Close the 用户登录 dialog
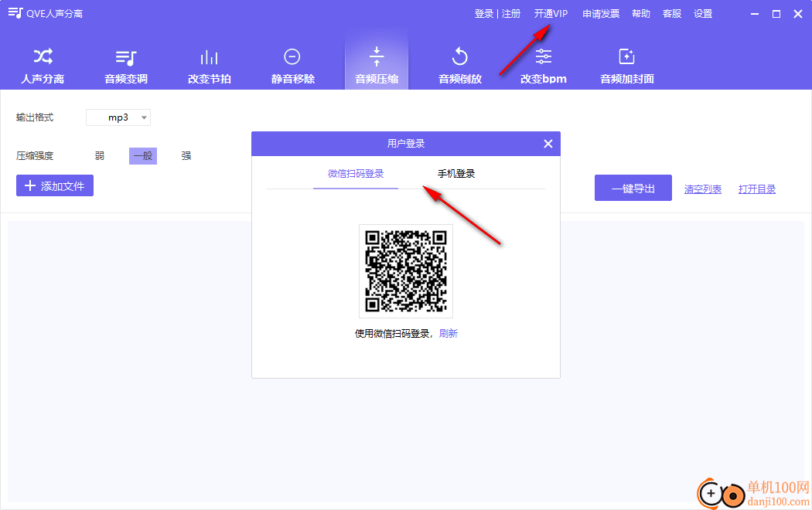 coord(548,144)
